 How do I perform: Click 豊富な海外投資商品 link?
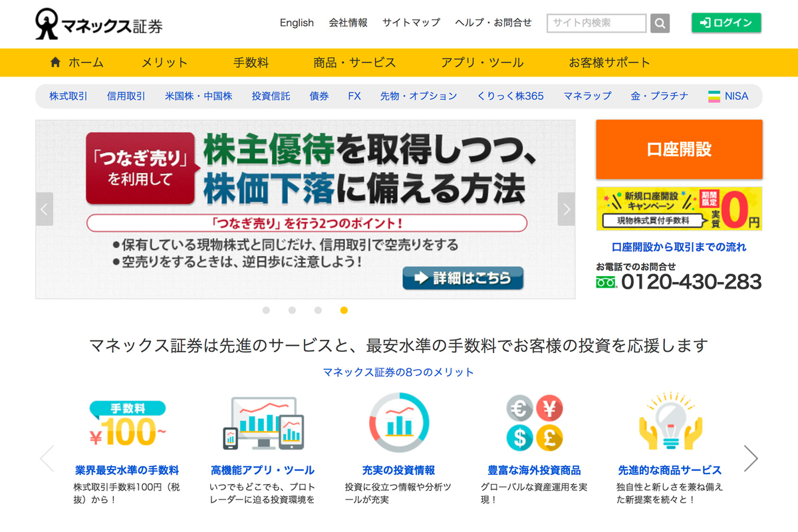534,470
